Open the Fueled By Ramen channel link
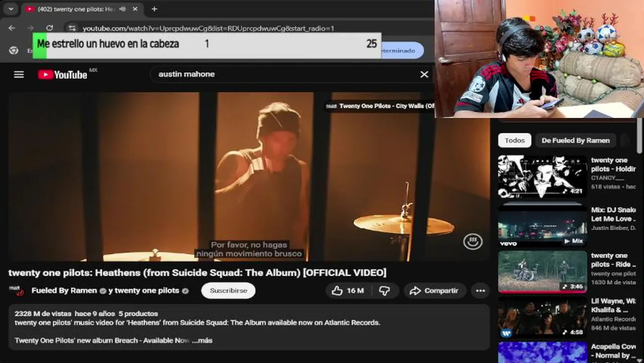Viewport: 644px width, 363px height. (x=65, y=290)
